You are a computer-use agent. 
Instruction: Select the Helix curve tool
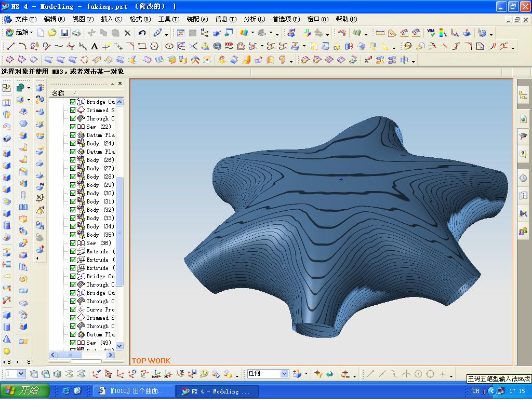[217, 46]
